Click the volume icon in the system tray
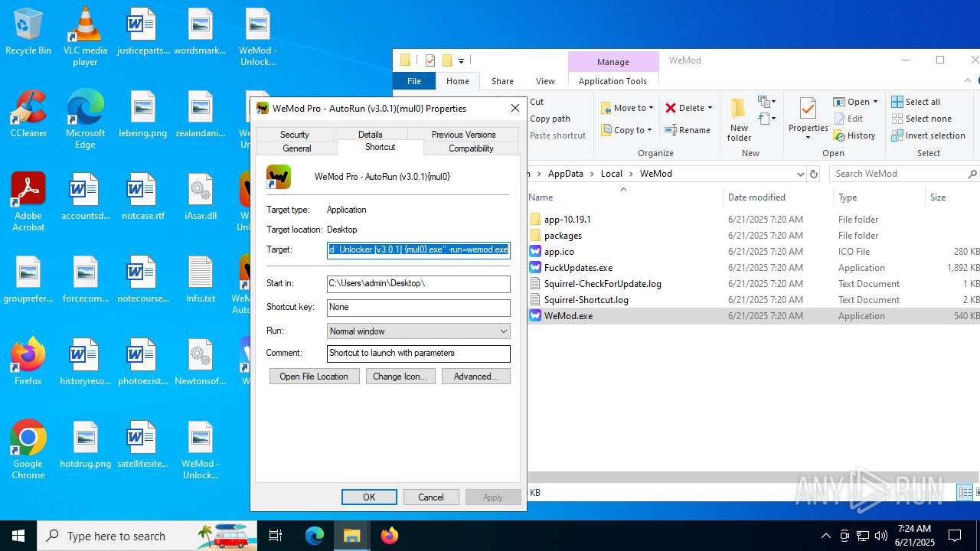Viewport: 980px width, 551px height. pos(881,536)
